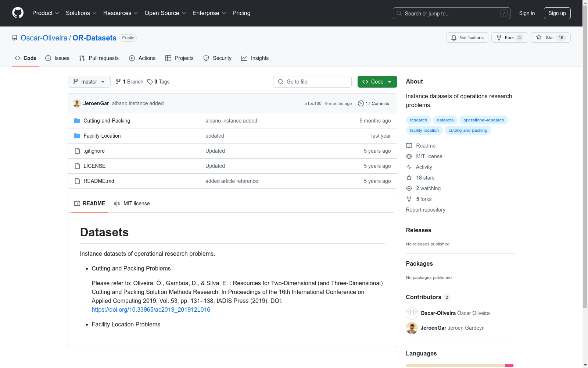The width and height of the screenshot is (588, 368).
Task: Switch to the Actions tab
Action: 142,58
